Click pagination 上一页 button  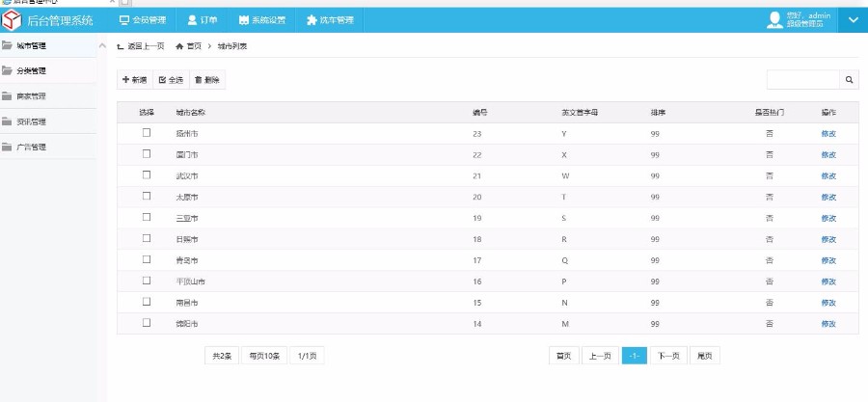tap(600, 356)
